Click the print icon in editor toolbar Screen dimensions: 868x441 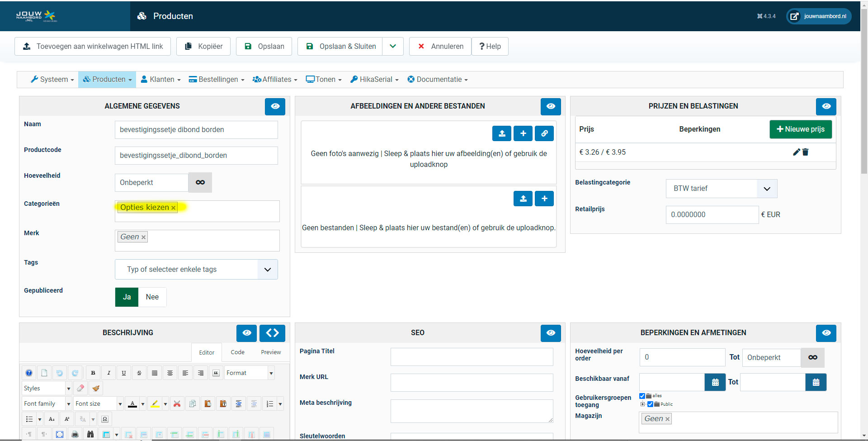(x=75, y=434)
